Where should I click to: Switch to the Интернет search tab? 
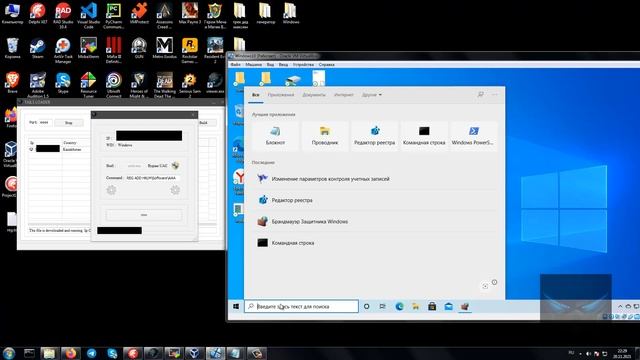[344, 95]
